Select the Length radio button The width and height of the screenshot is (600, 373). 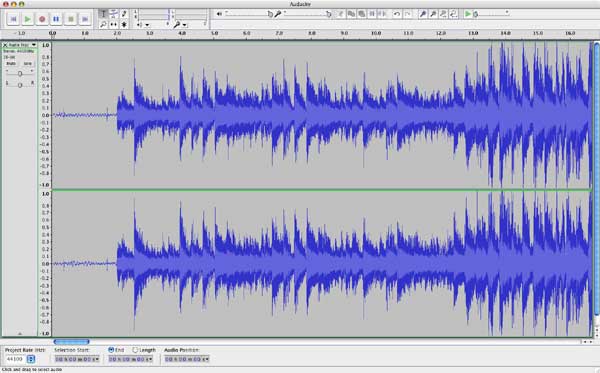tap(135, 350)
